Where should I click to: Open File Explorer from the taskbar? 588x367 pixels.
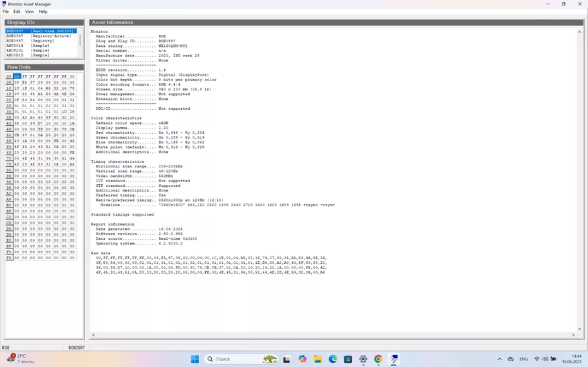pos(317,359)
